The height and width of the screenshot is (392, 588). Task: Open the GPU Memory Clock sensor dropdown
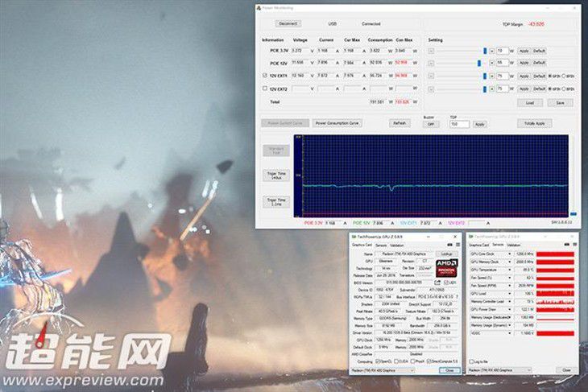(x=509, y=262)
